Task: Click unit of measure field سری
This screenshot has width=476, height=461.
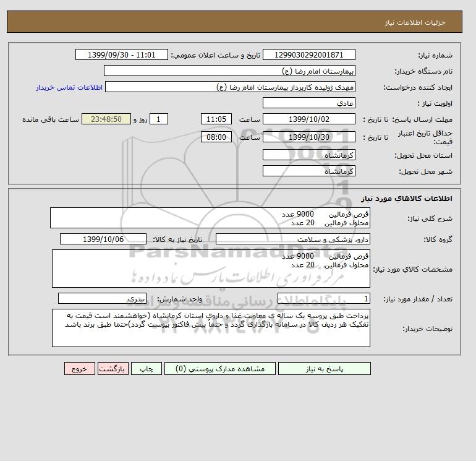Action: click(102, 298)
